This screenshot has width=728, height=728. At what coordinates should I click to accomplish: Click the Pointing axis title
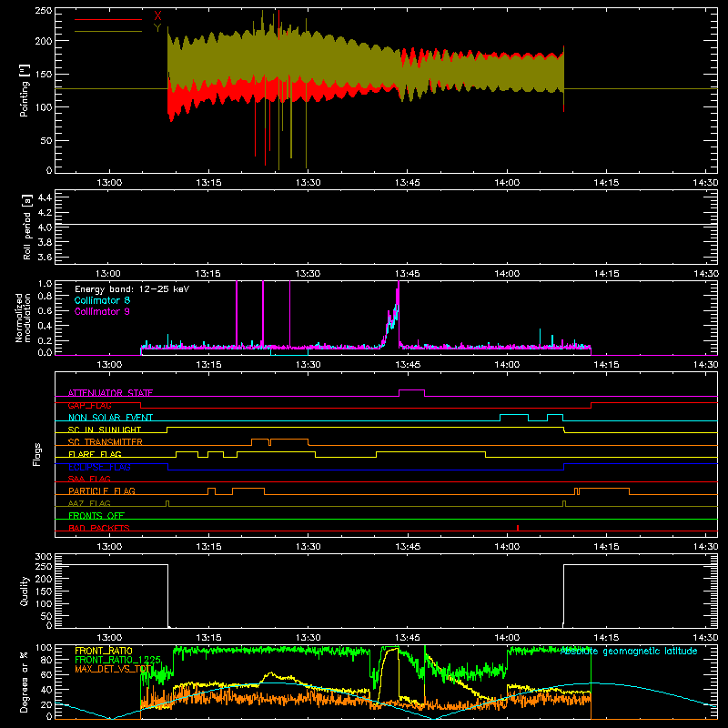tap(25, 90)
